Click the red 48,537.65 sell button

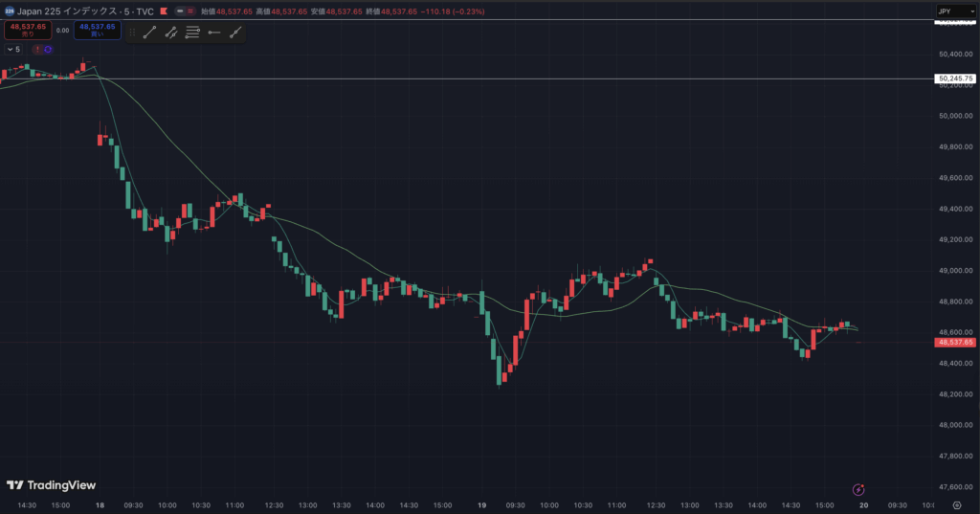28,31
